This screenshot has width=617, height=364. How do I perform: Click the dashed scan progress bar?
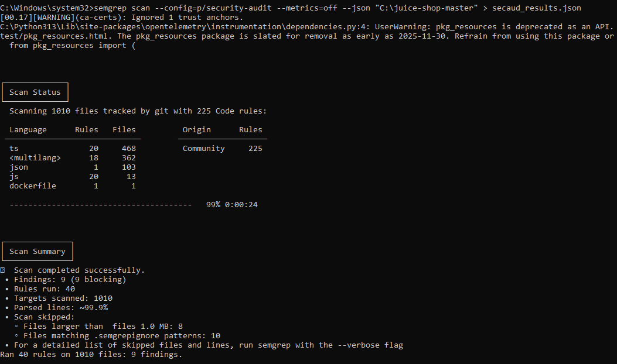101,205
